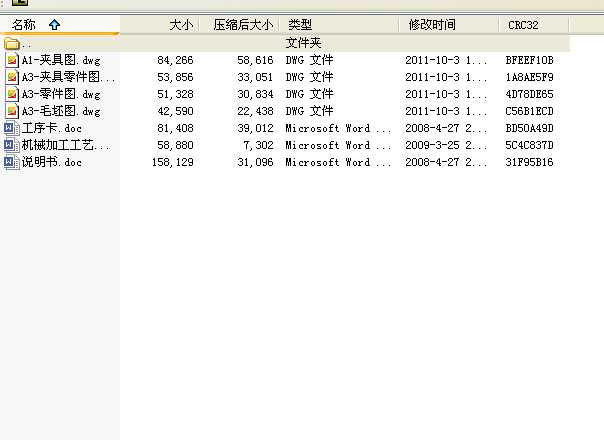Click modified date of A1-夹具图.dwg
This screenshot has height=440, width=604.
click(446, 60)
